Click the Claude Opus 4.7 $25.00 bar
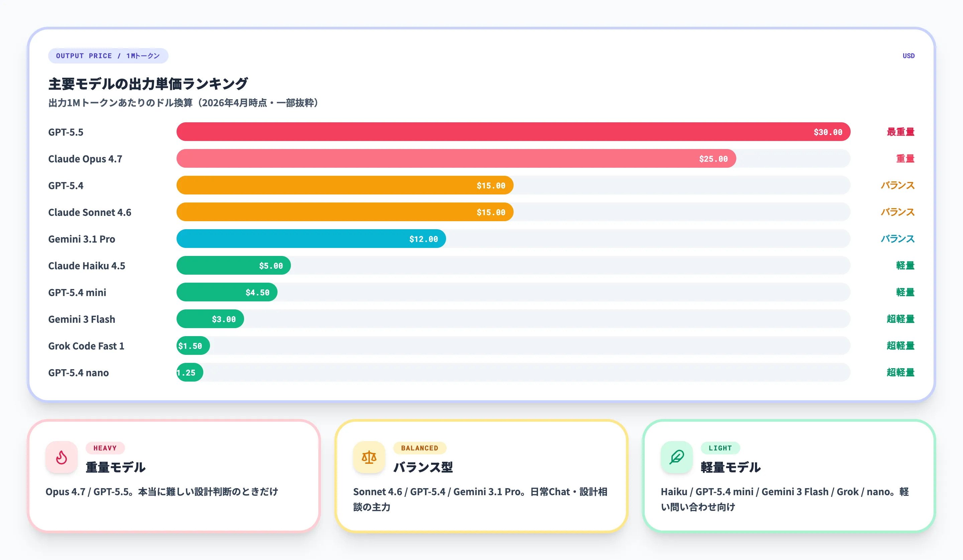The image size is (963, 560). point(456,158)
